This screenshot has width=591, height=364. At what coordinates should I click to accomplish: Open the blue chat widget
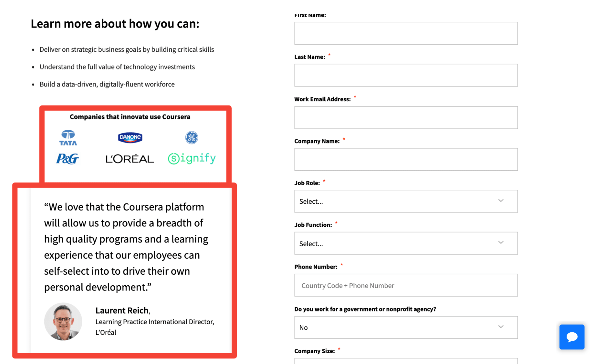pos(571,337)
